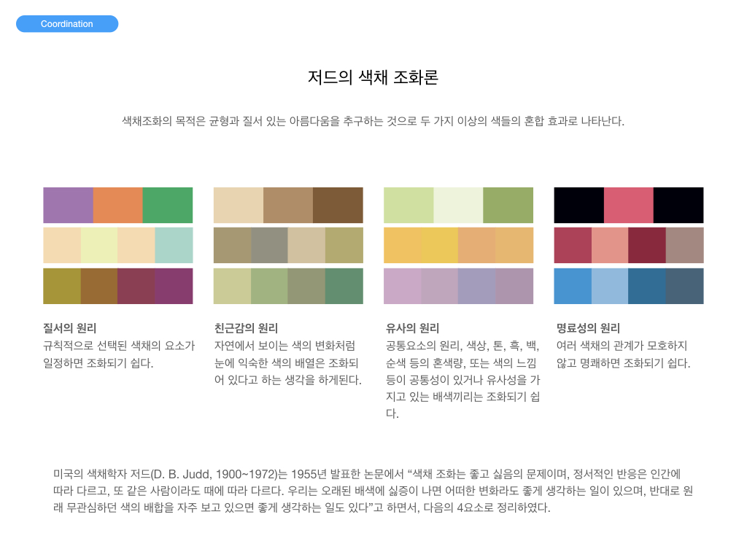Pick the orange swatch in 질서의 원리 palette

117,205
